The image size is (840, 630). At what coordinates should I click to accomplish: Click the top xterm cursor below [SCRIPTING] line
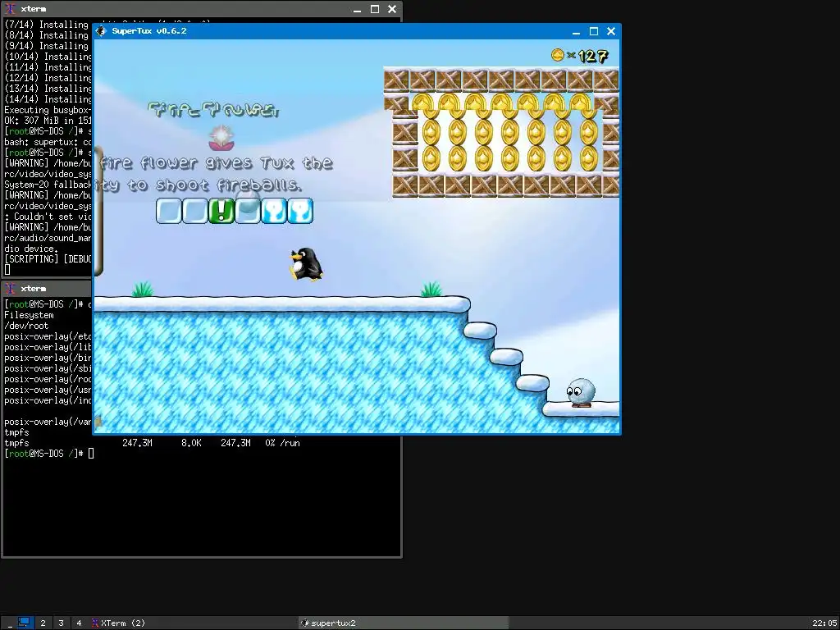(x=7, y=270)
